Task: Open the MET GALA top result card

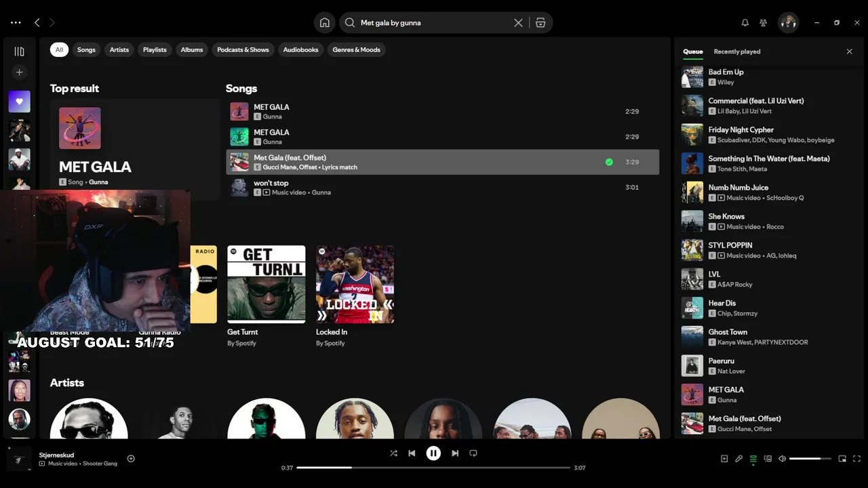Action: 135,149
